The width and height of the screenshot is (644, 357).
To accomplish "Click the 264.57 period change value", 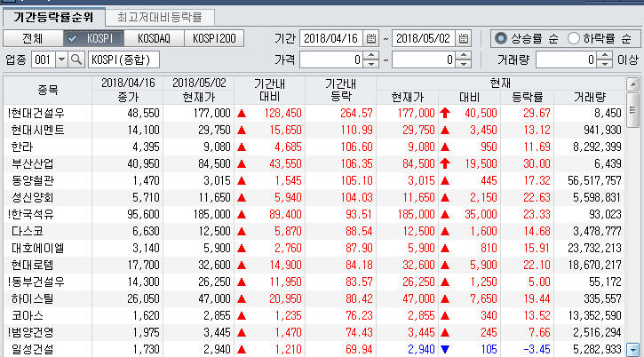I will 356,113.
